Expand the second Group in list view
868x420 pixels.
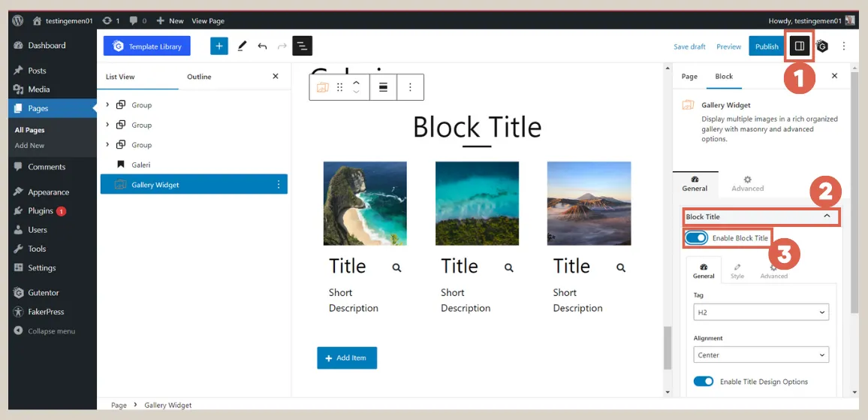tap(107, 125)
